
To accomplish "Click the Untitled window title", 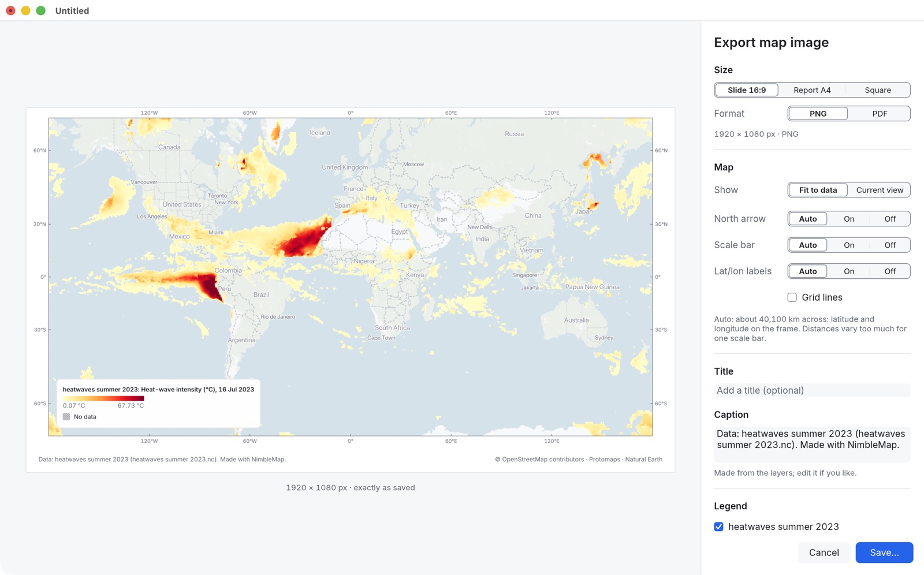I will [72, 11].
